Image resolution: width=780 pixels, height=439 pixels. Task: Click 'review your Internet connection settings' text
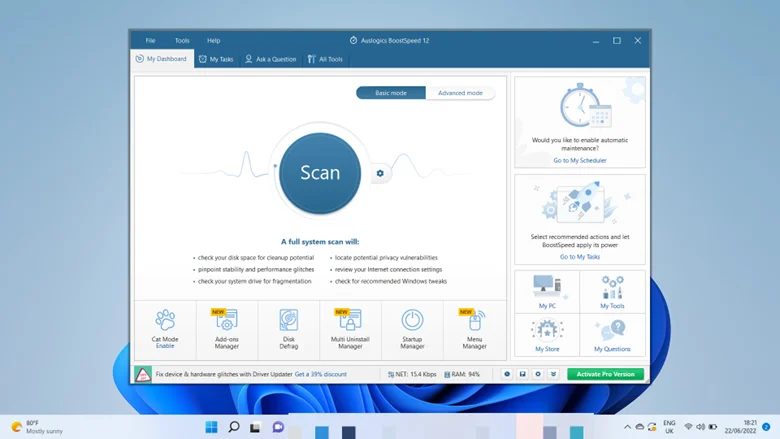(x=388, y=269)
